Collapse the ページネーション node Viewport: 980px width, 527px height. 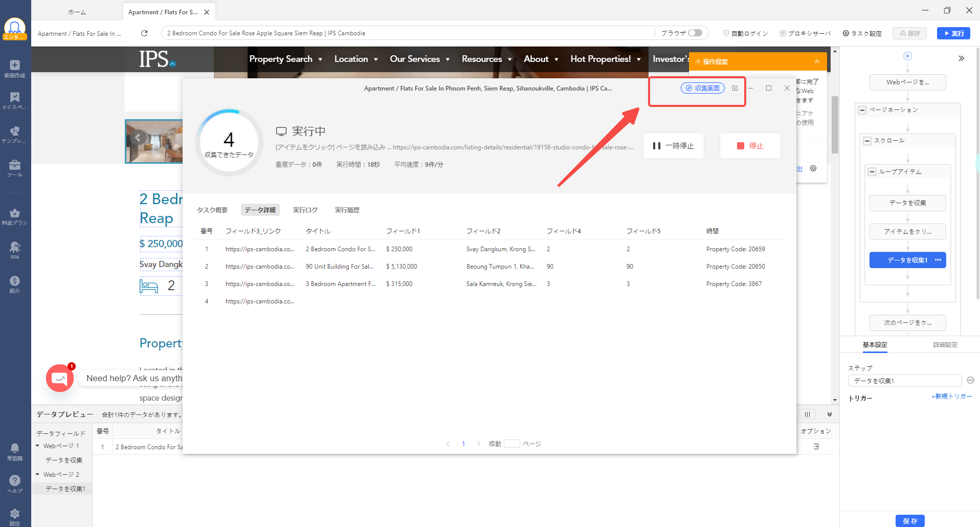[x=862, y=110]
